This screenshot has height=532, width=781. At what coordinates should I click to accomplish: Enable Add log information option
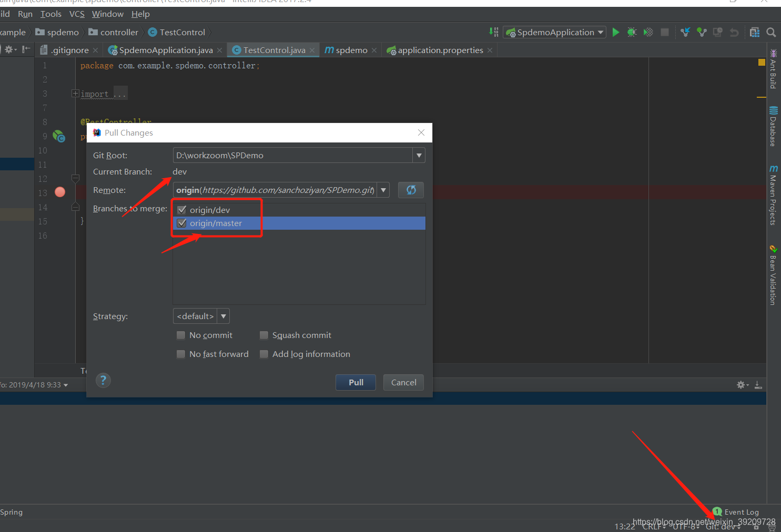(x=264, y=354)
